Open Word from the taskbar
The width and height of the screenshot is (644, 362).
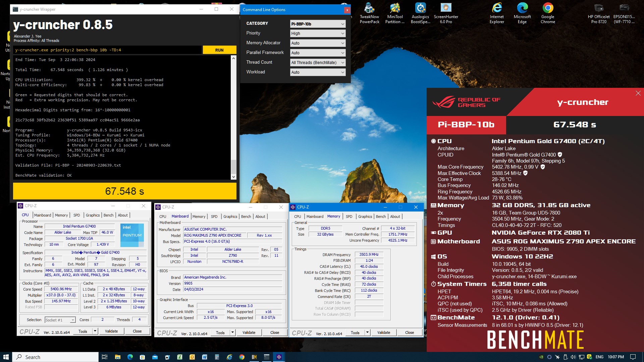point(204,357)
